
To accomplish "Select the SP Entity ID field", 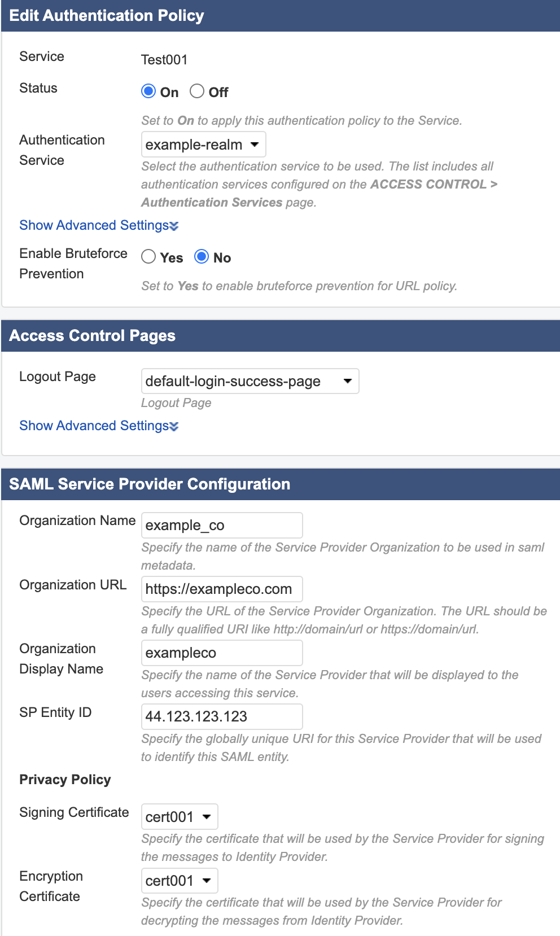I will coord(221,716).
